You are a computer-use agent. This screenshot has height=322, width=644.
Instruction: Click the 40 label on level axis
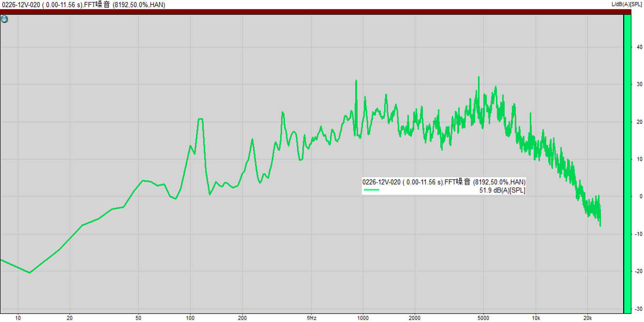point(639,47)
